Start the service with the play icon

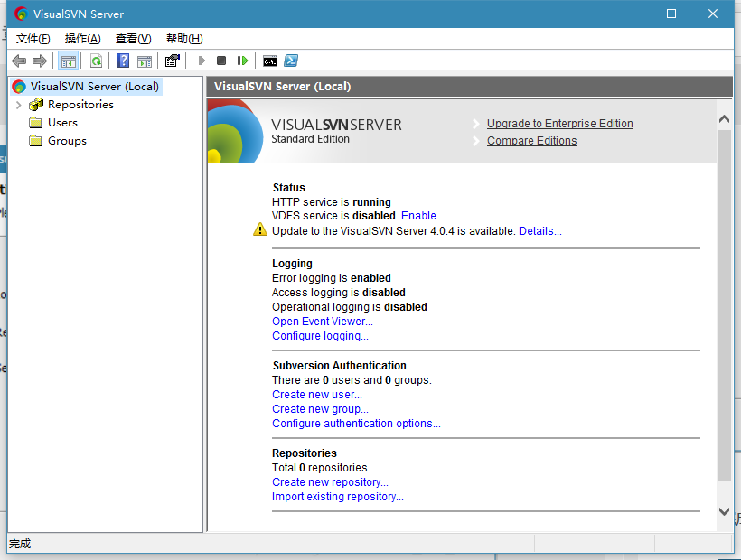point(202,61)
